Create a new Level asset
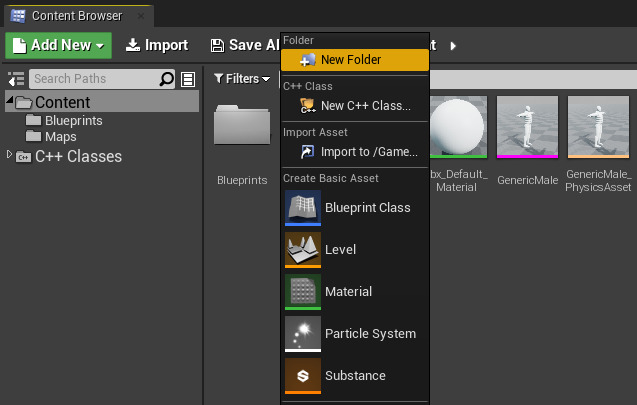Viewport: 637px width, 405px height. point(355,249)
